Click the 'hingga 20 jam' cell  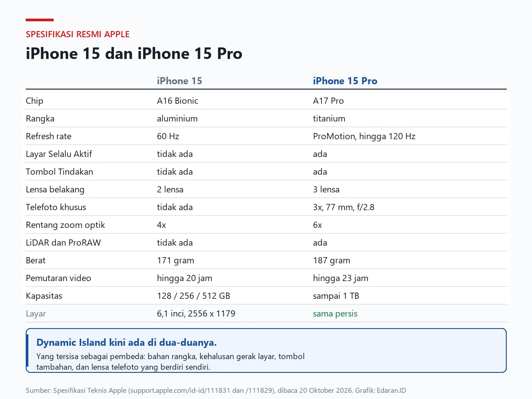point(184,278)
